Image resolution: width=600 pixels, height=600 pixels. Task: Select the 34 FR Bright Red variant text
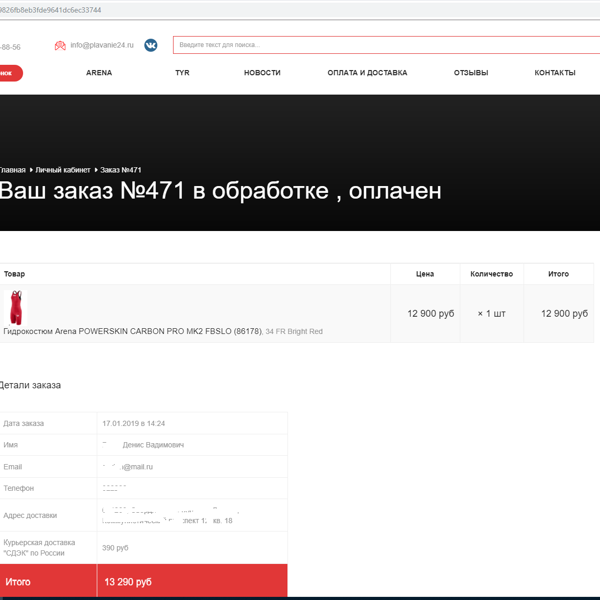pos(294,332)
